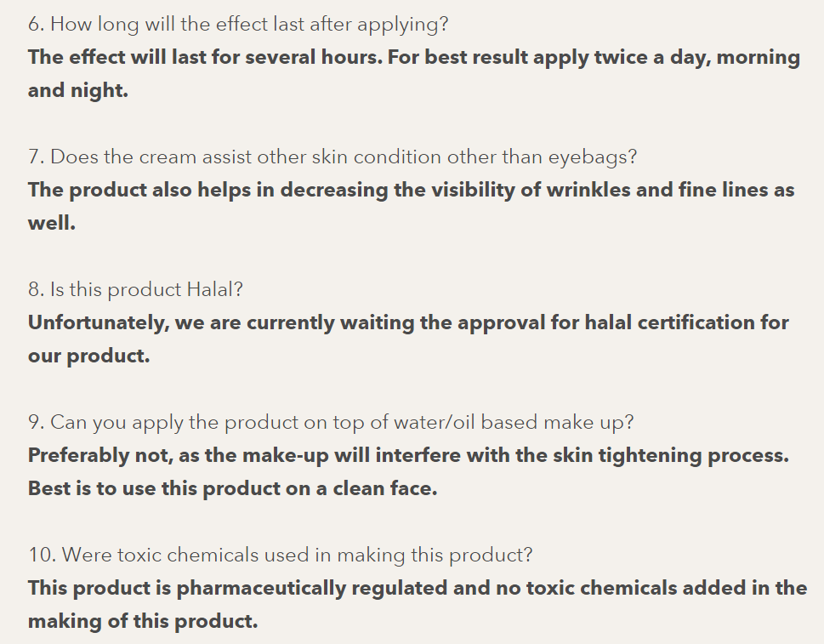
Task: Select question 9 about water/oil based make up
Action: coord(331,422)
